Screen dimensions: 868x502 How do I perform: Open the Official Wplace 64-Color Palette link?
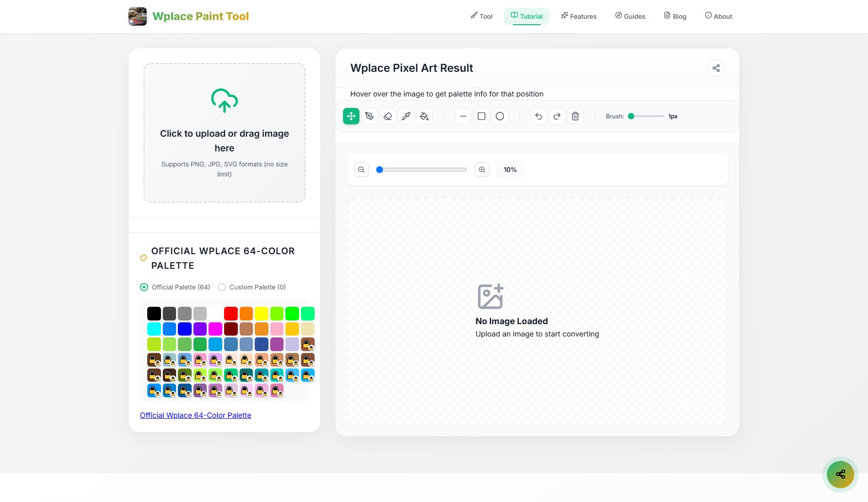coord(195,415)
